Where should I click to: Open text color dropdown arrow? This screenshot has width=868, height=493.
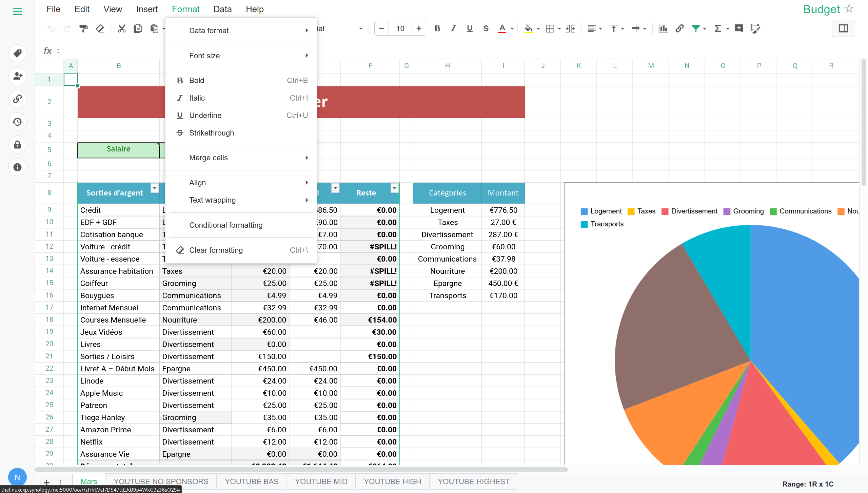click(x=512, y=29)
